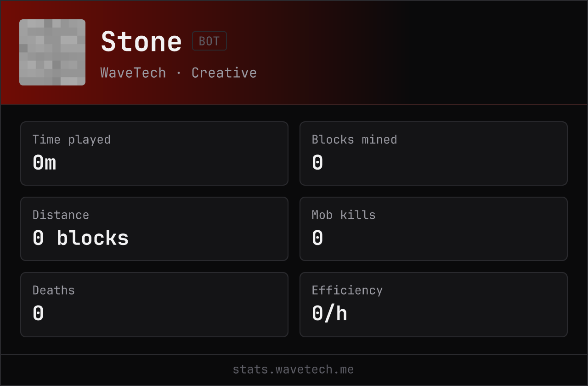Image resolution: width=588 pixels, height=386 pixels.
Task: Click the Stone player name heading
Action: click(x=141, y=42)
